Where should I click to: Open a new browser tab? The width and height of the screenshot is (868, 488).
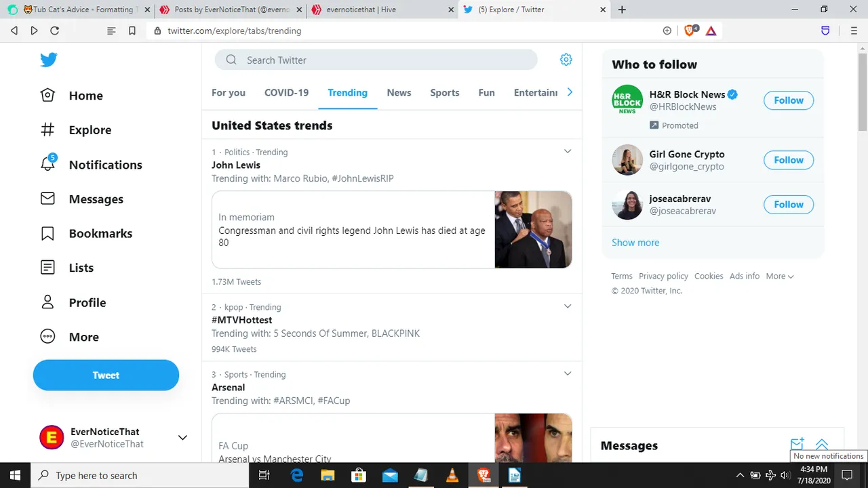pos(622,9)
